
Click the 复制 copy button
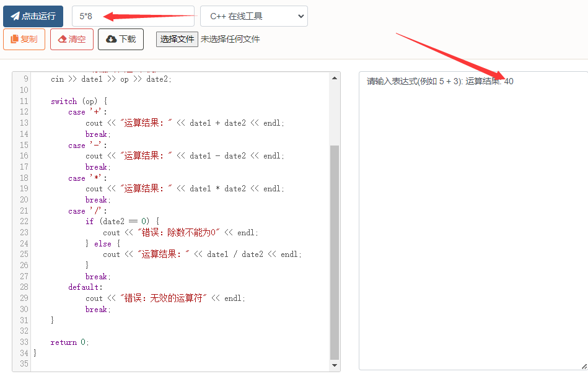[24, 40]
